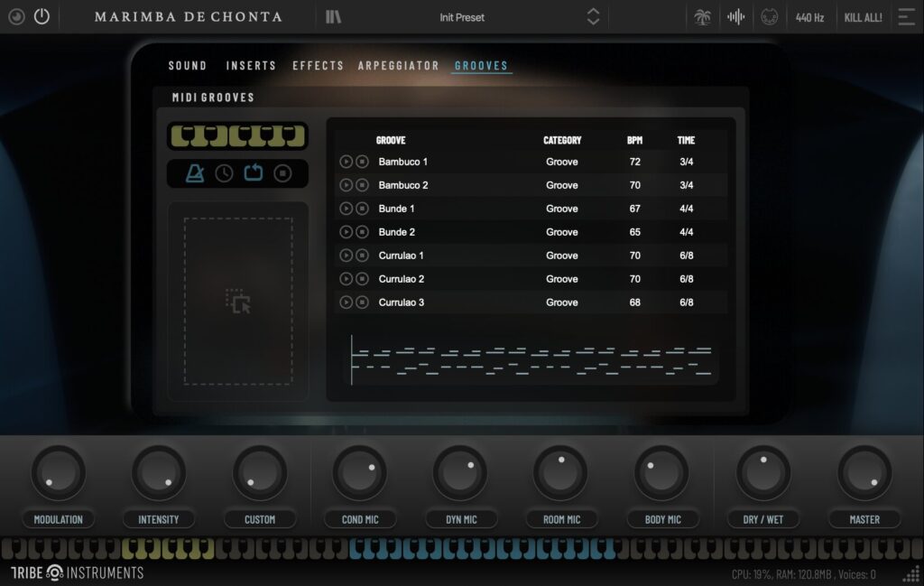This screenshot has width=924, height=586.
Task: Adjust the Dyn Mic knob
Action: (x=460, y=473)
